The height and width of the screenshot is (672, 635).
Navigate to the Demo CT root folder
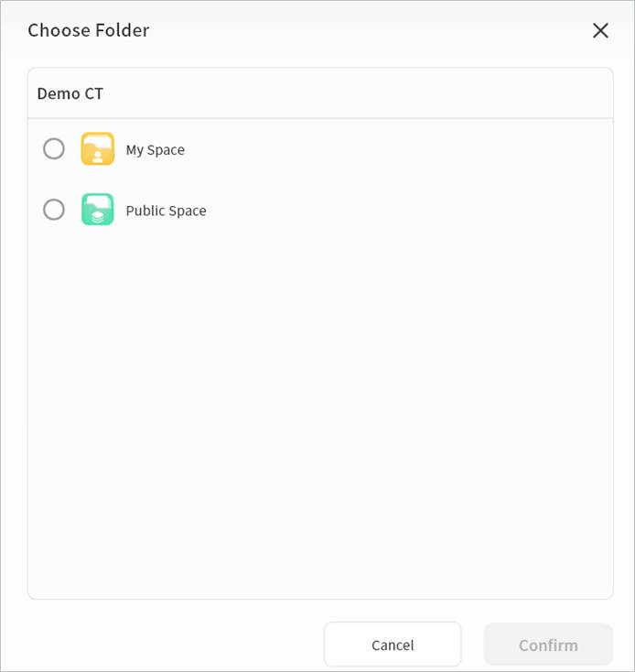click(70, 93)
